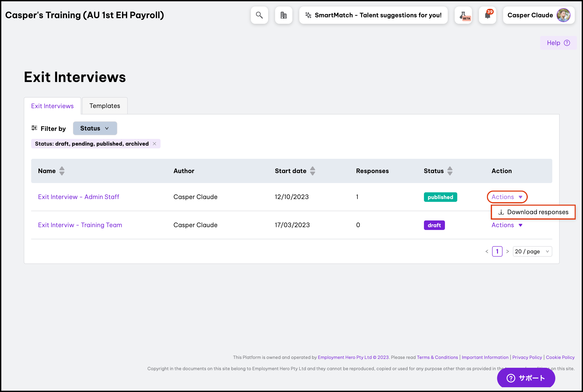Open the notifications bell
Screen dimensions: 583x392
487,15
